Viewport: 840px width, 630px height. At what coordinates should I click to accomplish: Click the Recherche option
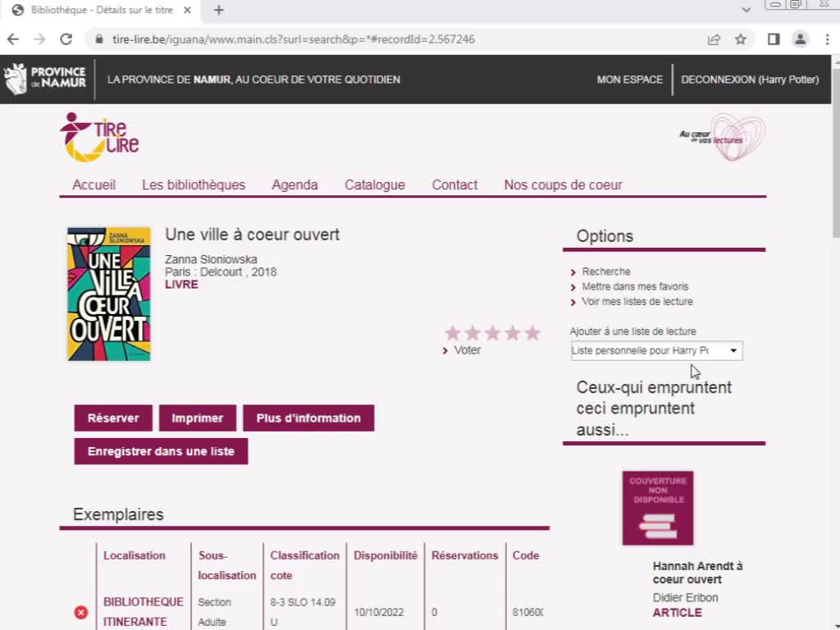pyautogui.click(x=606, y=272)
